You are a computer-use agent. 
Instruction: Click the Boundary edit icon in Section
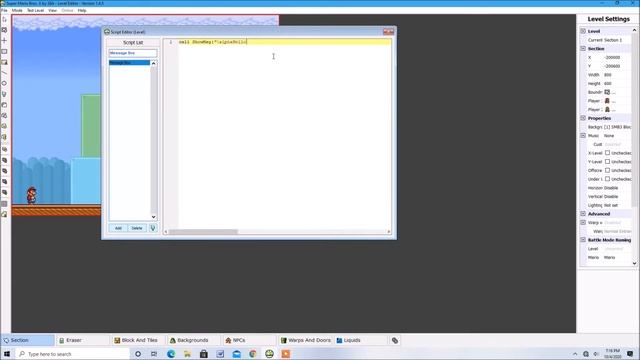(607, 92)
